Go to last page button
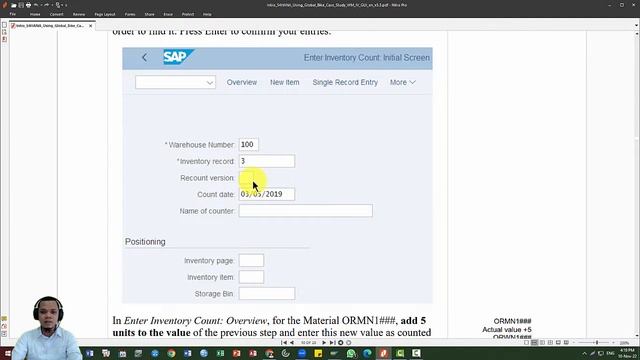The image size is (640, 360). point(332,343)
